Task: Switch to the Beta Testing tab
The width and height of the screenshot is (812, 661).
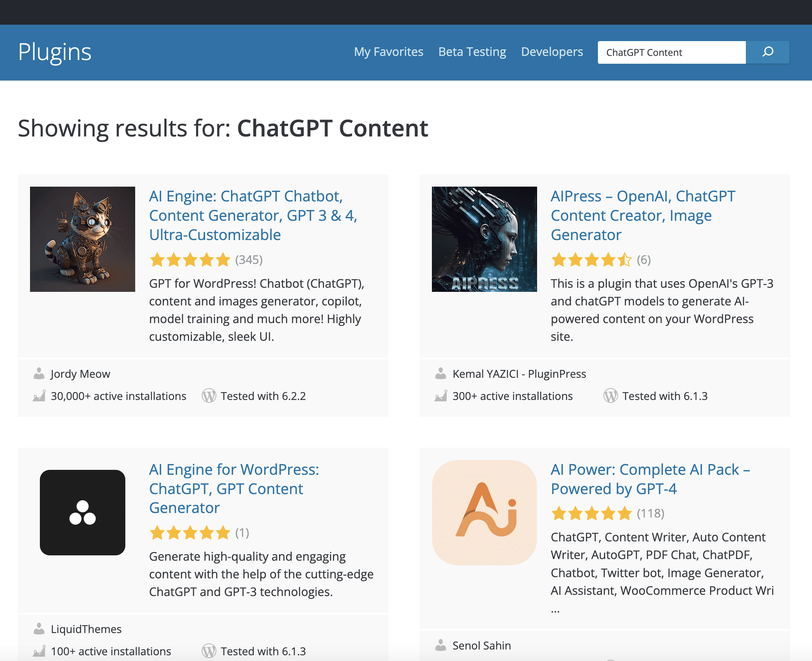Action: click(472, 52)
